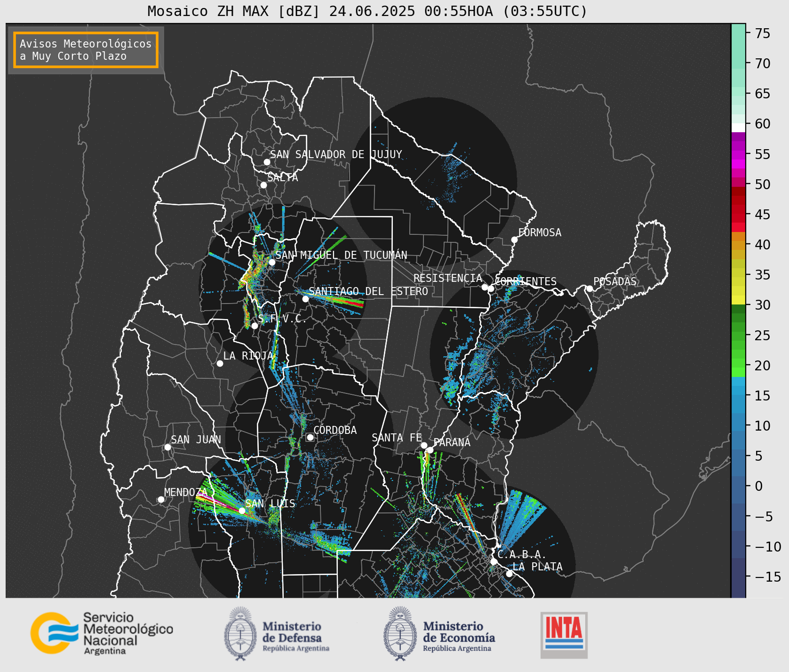
Task: Select the La Rioja city dot
Action: (x=220, y=363)
